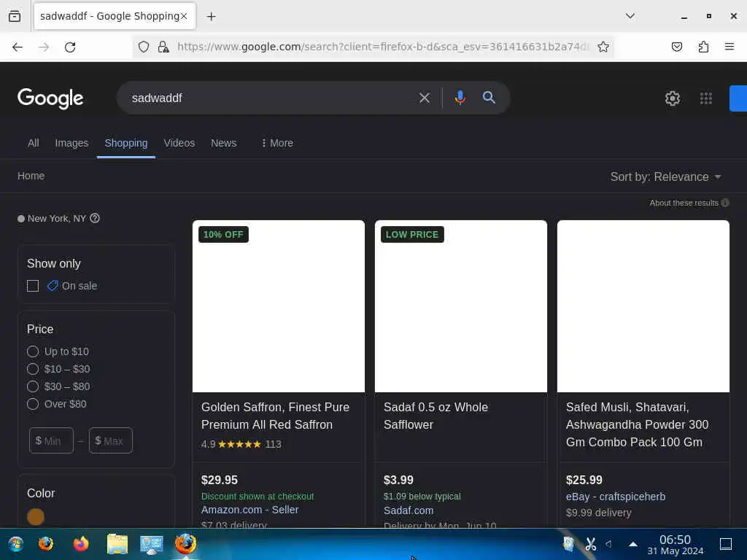Open Safed Musli Shatavari Ashwagandha Powder title
747x560 pixels.
point(637,425)
